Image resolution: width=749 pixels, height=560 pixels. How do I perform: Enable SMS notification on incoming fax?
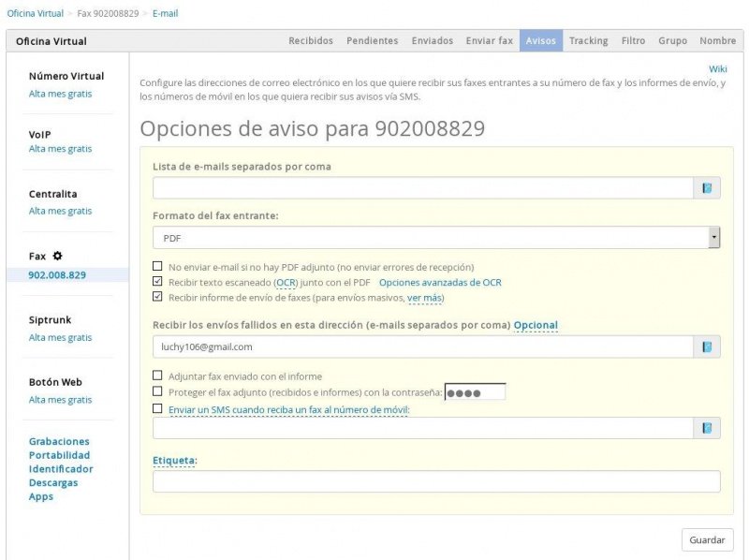pos(157,408)
